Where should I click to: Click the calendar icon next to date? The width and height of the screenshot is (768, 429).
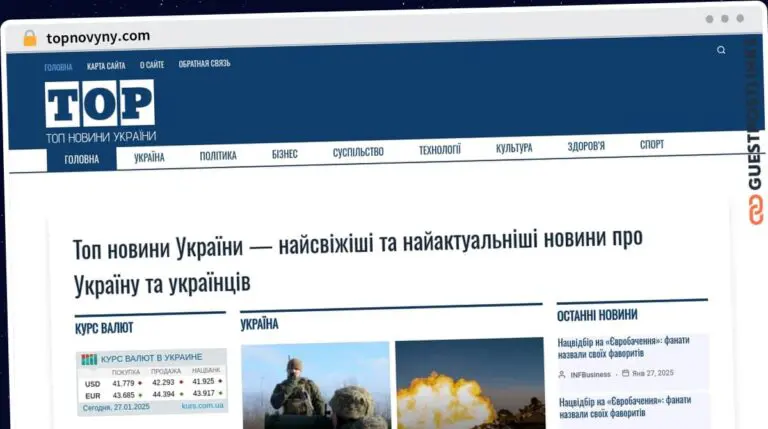625,373
